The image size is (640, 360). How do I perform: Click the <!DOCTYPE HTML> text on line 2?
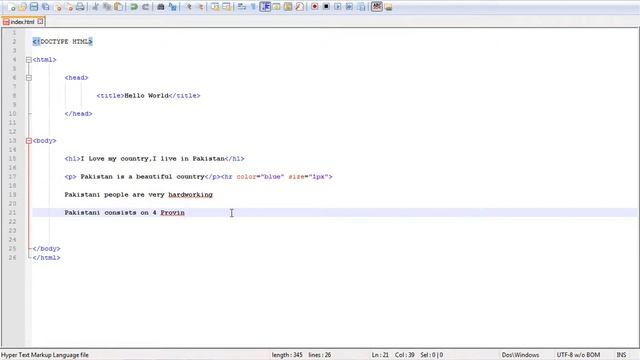[x=63, y=42]
